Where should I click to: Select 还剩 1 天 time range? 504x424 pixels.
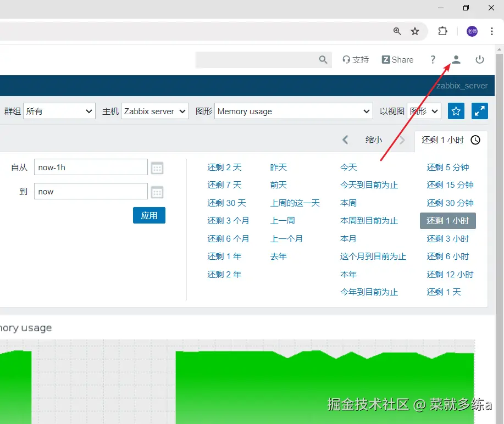coord(444,292)
